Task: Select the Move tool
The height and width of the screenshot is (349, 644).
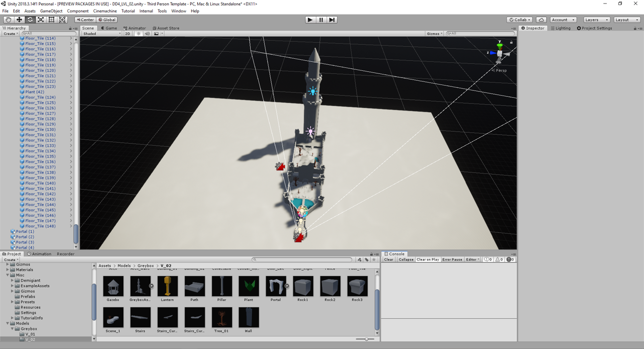Action: (19, 20)
